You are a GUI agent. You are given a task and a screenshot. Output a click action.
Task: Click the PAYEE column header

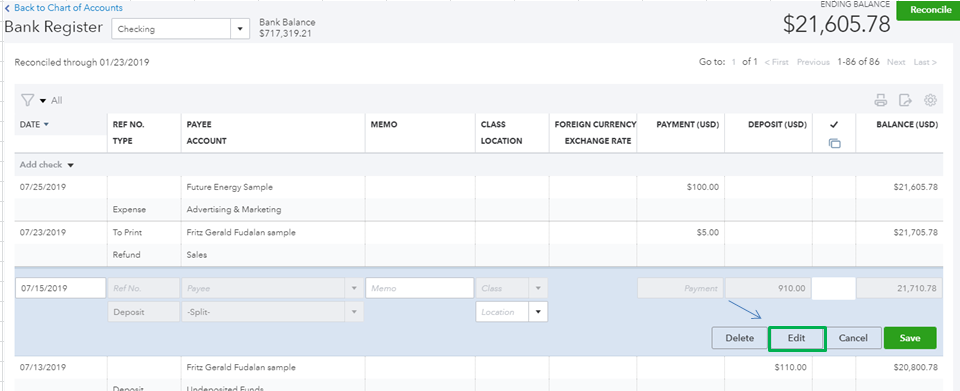click(199, 124)
